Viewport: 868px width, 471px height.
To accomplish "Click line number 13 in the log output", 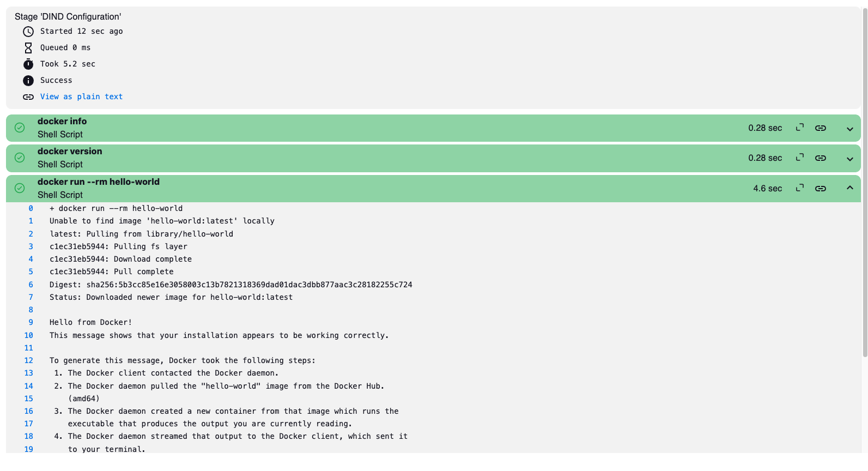I will click(28, 373).
